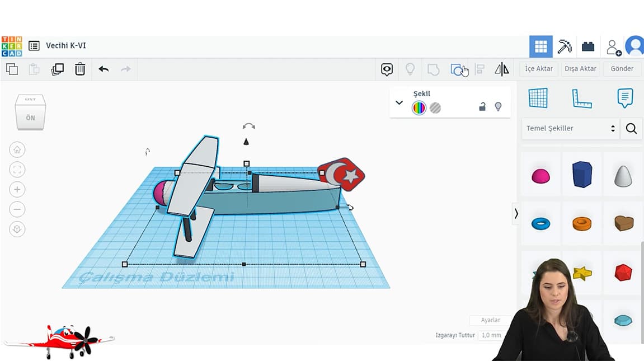The width and height of the screenshot is (644, 361).
Task: Delete selection with the trash icon
Action: [x=80, y=69]
